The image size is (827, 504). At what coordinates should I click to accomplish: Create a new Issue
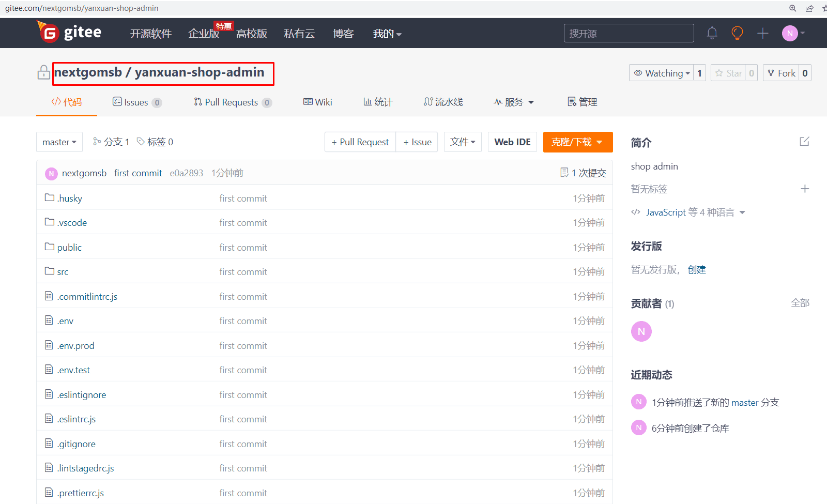coord(417,142)
